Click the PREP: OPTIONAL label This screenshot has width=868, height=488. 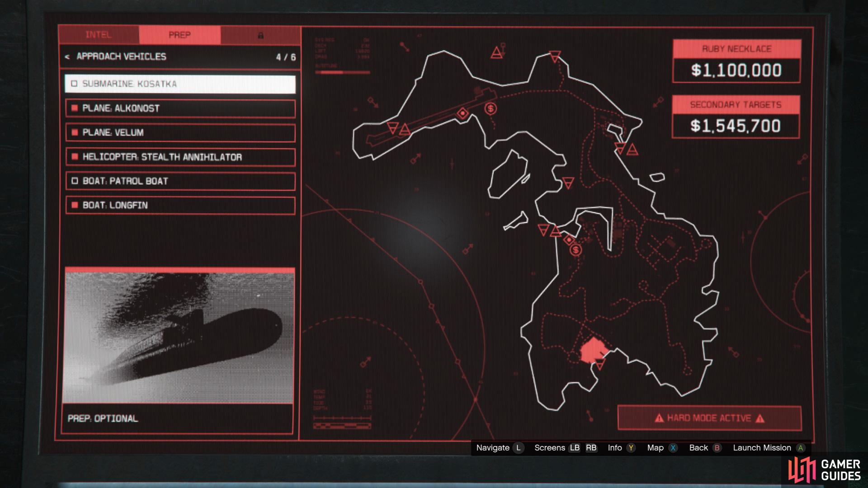point(103,418)
